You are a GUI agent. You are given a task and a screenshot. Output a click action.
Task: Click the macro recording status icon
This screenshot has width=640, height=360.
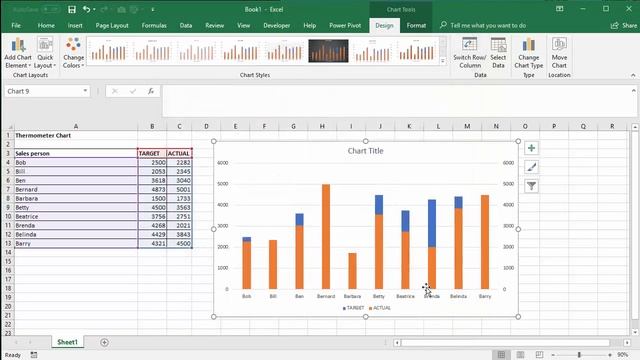click(x=34, y=355)
